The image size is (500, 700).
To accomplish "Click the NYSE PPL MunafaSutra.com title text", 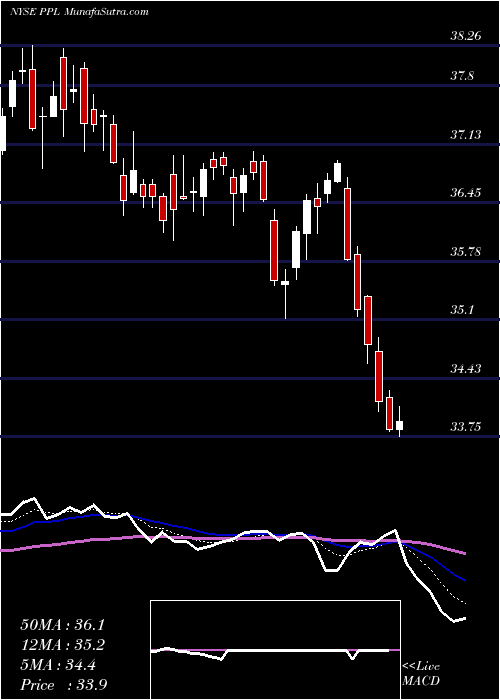I will pos(79,12).
